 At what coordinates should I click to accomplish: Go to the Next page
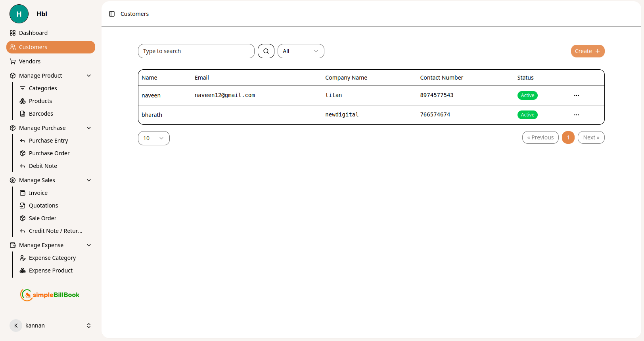(591, 137)
